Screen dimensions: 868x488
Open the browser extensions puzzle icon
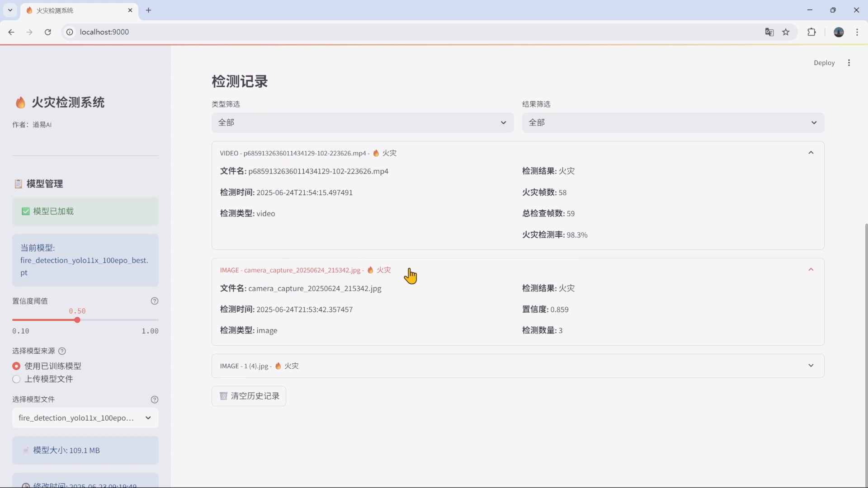click(x=811, y=32)
